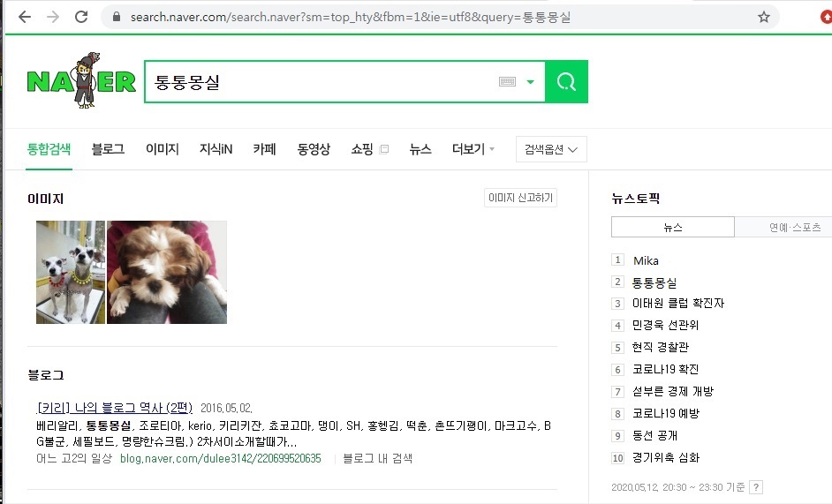The height and width of the screenshot is (504, 832).
Task: Open news topic 코로나19 확진
Action: [x=665, y=369]
